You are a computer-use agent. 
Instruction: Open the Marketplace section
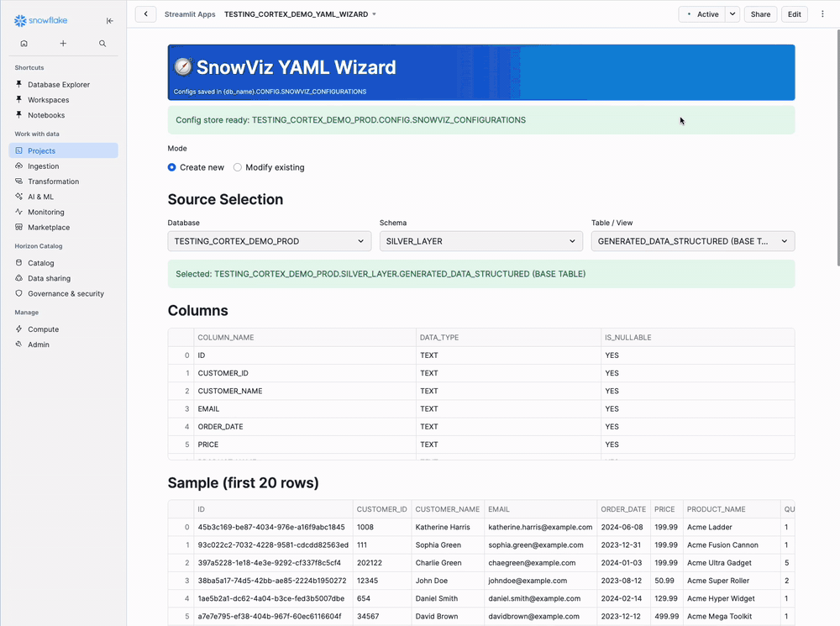click(49, 227)
